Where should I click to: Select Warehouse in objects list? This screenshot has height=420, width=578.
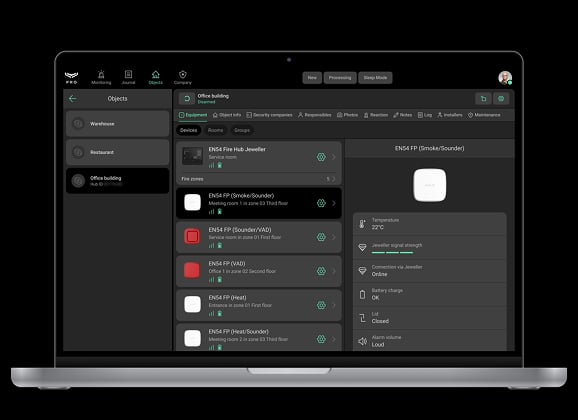tap(118, 124)
